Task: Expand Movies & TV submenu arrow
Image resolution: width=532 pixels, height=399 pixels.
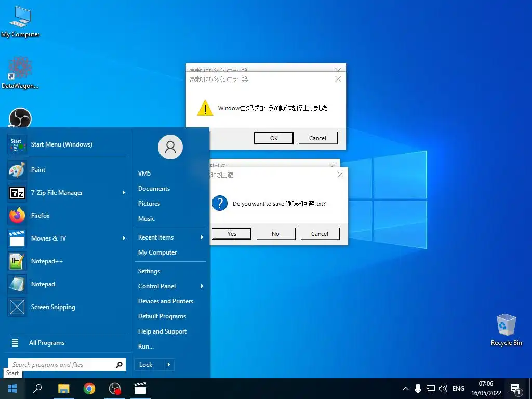Action: coord(124,238)
